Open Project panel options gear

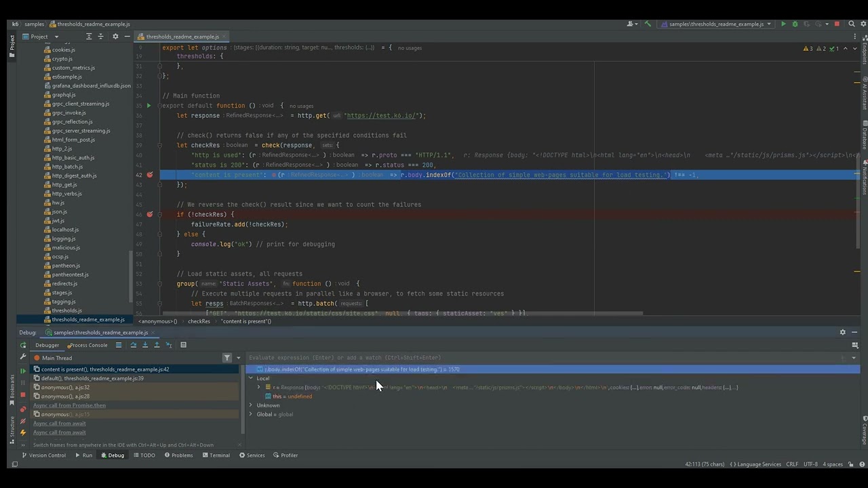(115, 37)
